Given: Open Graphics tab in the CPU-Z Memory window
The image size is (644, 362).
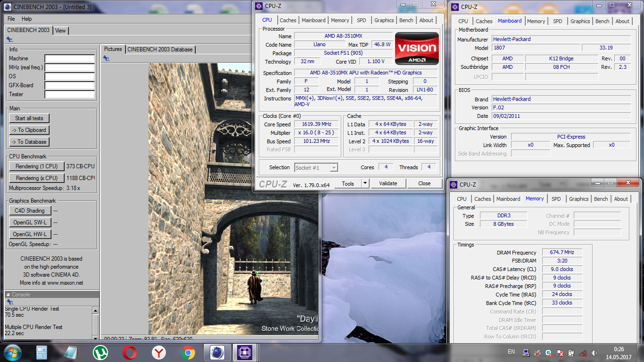Looking at the screenshot, I should (x=579, y=199).
